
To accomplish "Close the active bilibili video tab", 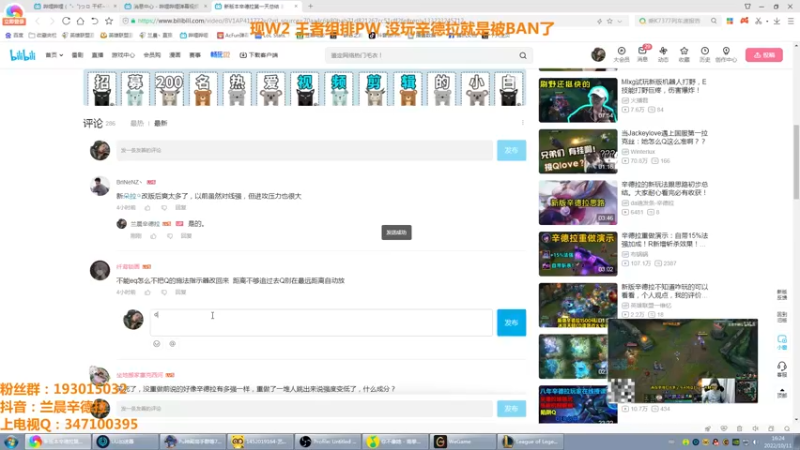I will pyautogui.click(x=296, y=6).
